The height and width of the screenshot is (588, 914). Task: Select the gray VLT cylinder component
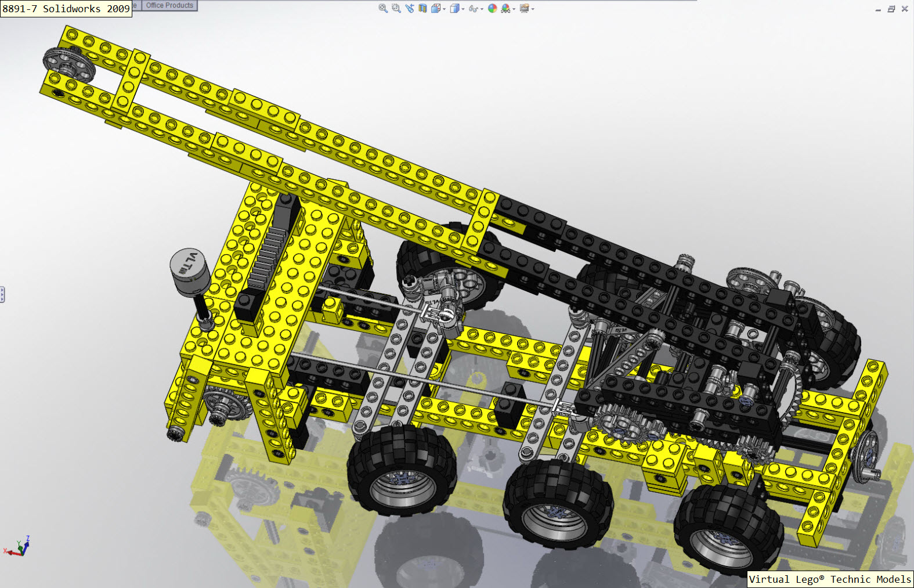pos(190,272)
